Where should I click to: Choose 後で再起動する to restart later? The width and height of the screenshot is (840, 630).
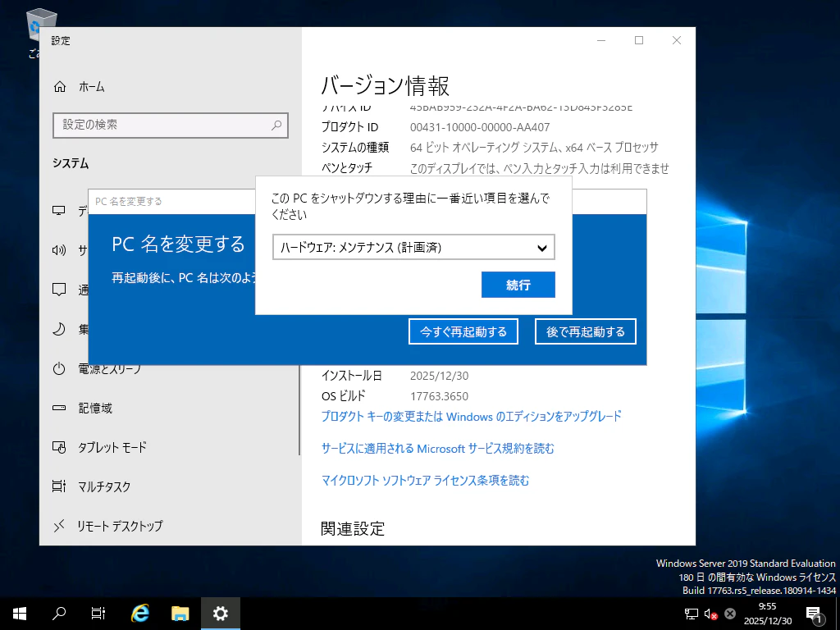[x=585, y=331]
